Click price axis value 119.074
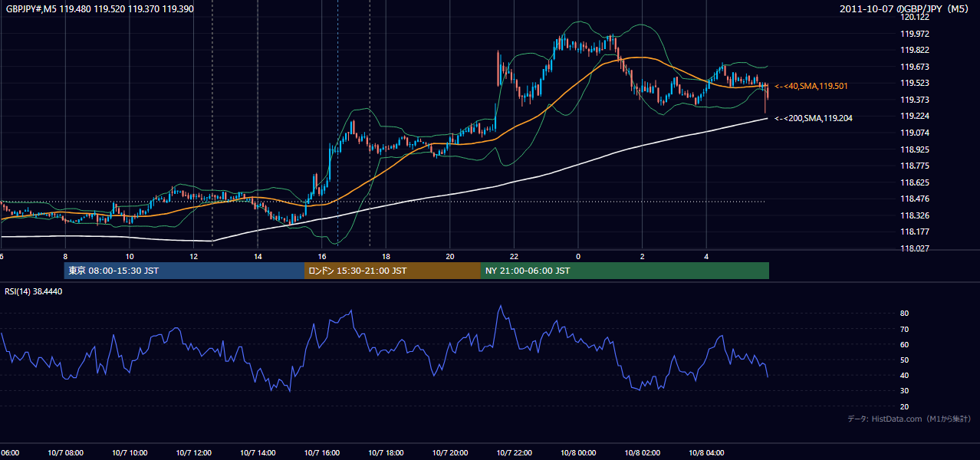Viewport: 980px width, 460px height. 915,133
